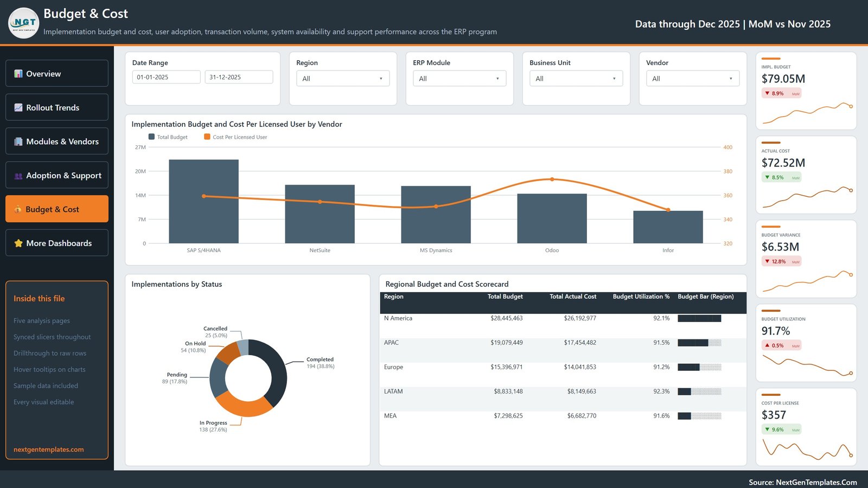Viewport: 868px width, 488px height.
Task: Select the MS Dynamics budget bar
Action: tap(436, 215)
